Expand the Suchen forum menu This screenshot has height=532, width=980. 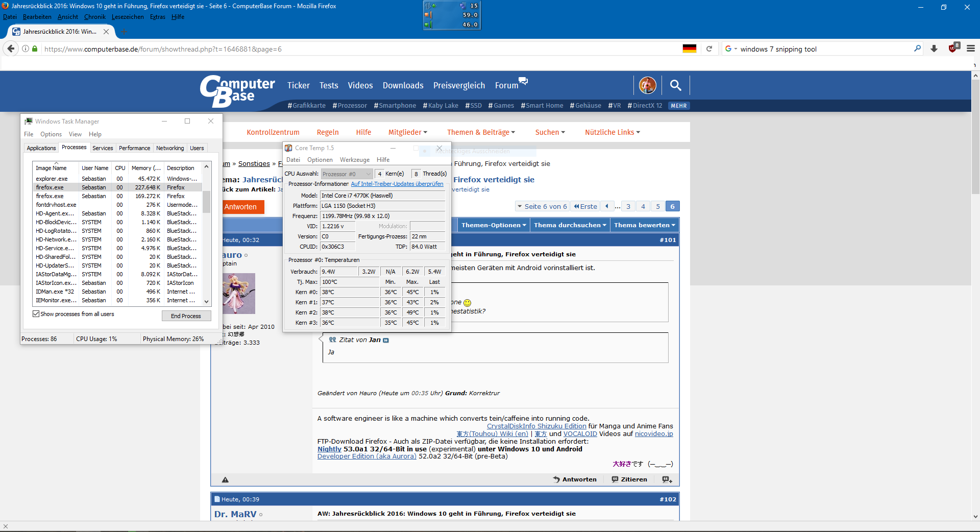point(550,132)
